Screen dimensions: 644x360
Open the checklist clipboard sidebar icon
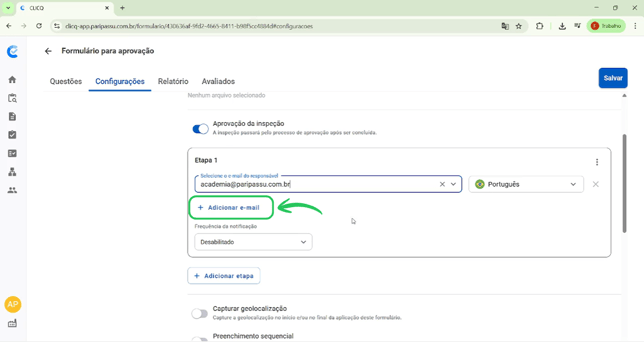pyautogui.click(x=12, y=135)
